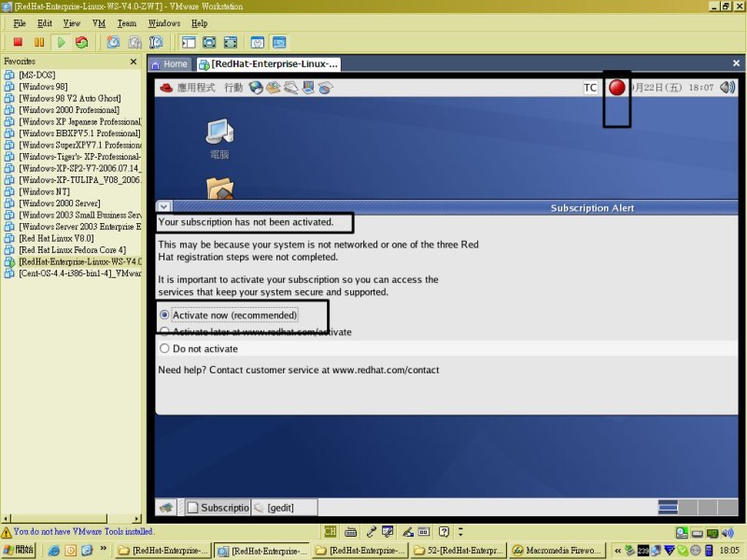Click the Quick Switch toolbar icon
The width and height of the screenshot is (747, 560).
click(x=230, y=42)
